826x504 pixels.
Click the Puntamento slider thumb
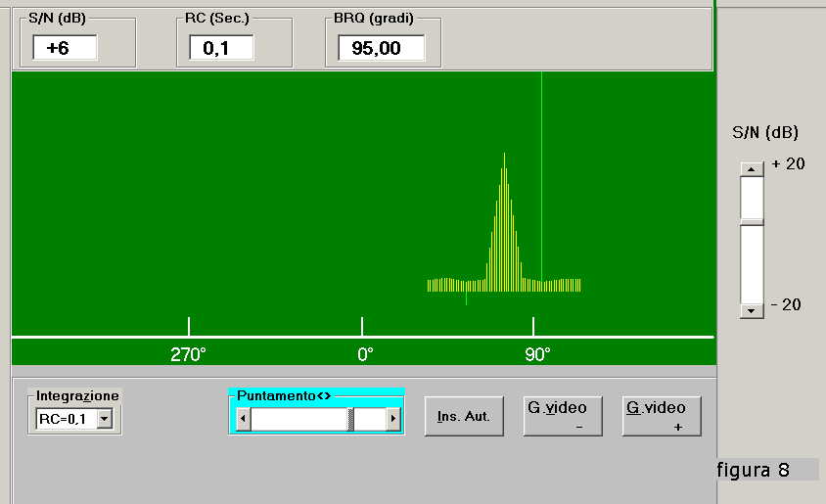click(x=350, y=419)
